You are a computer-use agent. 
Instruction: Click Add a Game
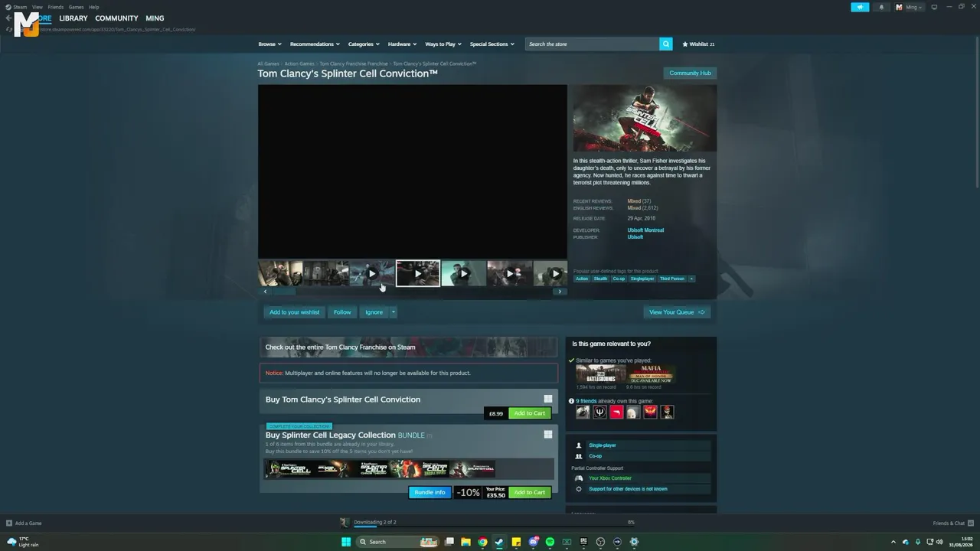click(24, 523)
